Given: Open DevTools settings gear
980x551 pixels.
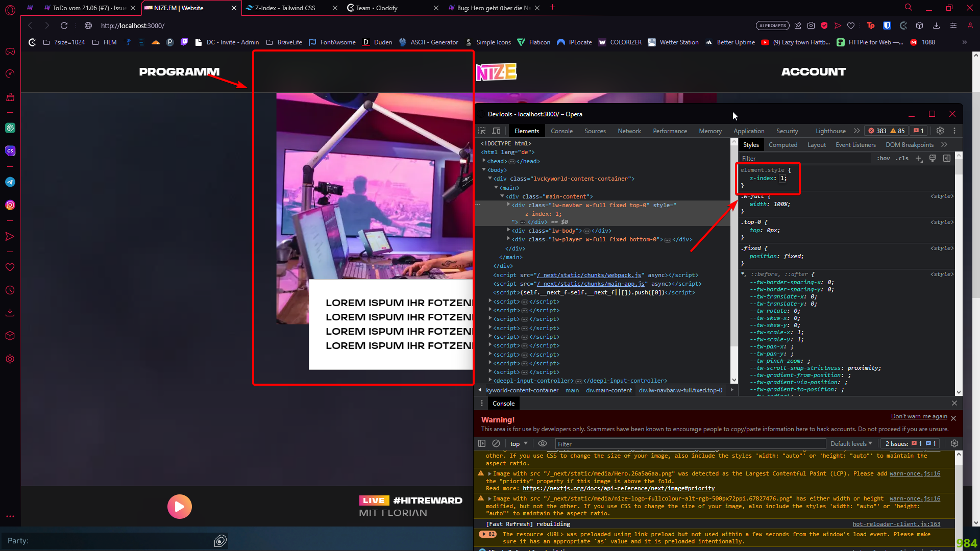Looking at the screenshot, I should coord(940,131).
